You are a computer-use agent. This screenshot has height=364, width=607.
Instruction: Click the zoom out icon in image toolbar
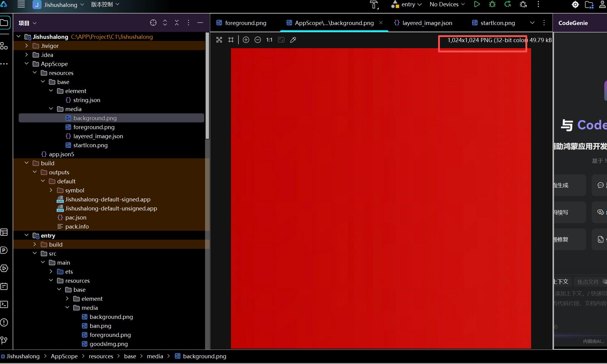pyautogui.click(x=258, y=40)
